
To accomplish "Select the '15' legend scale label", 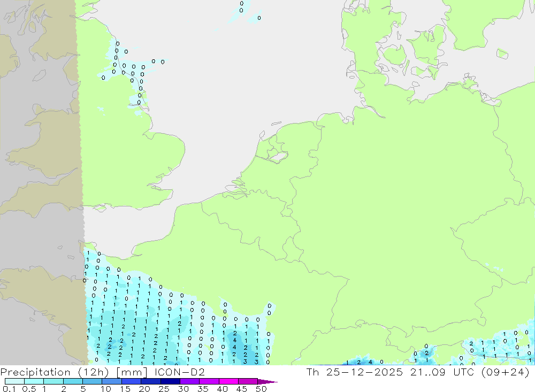I will click(125, 389).
